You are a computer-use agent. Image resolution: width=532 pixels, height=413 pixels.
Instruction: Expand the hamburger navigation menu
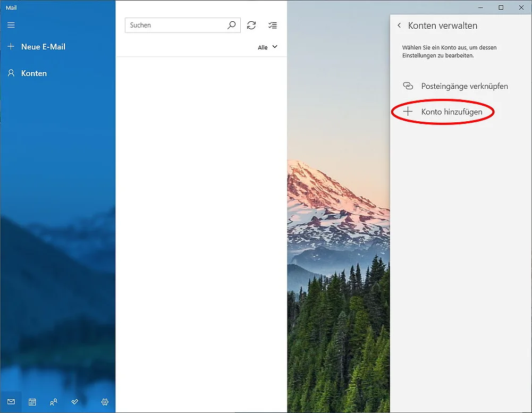[x=11, y=25]
